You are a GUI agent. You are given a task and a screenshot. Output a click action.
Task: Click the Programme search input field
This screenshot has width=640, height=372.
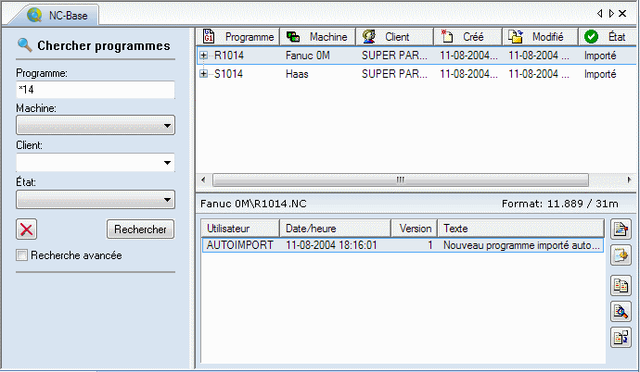(96, 89)
